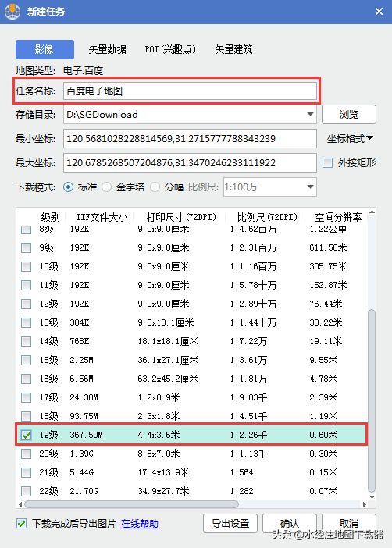The height and width of the screenshot is (548, 392).
Task: Enable the 外接矩形 checkbox
Action: tap(328, 162)
